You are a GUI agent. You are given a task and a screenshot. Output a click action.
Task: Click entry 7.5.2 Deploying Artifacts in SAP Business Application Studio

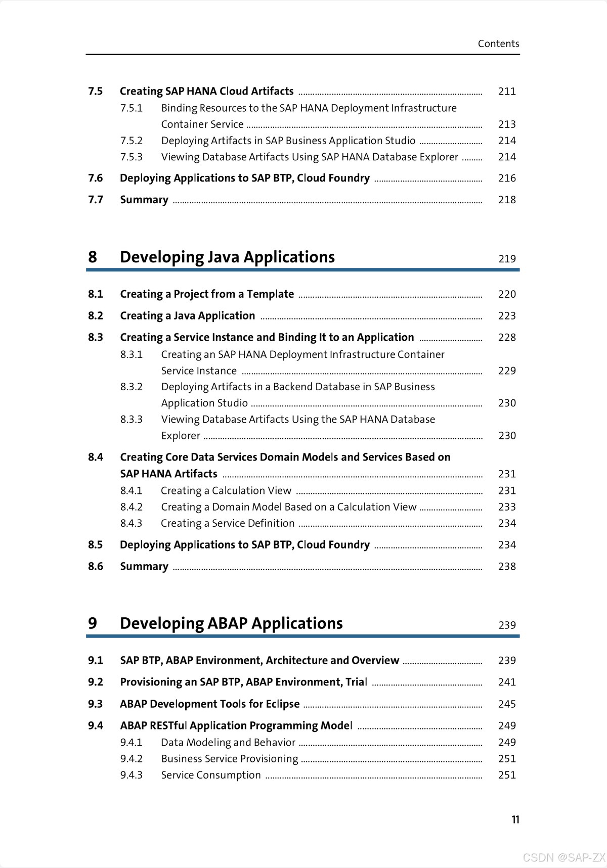pyautogui.click(x=288, y=141)
